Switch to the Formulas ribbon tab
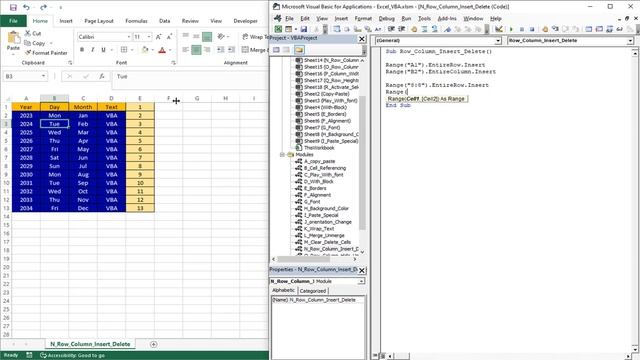 pyautogui.click(x=136, y=21)
